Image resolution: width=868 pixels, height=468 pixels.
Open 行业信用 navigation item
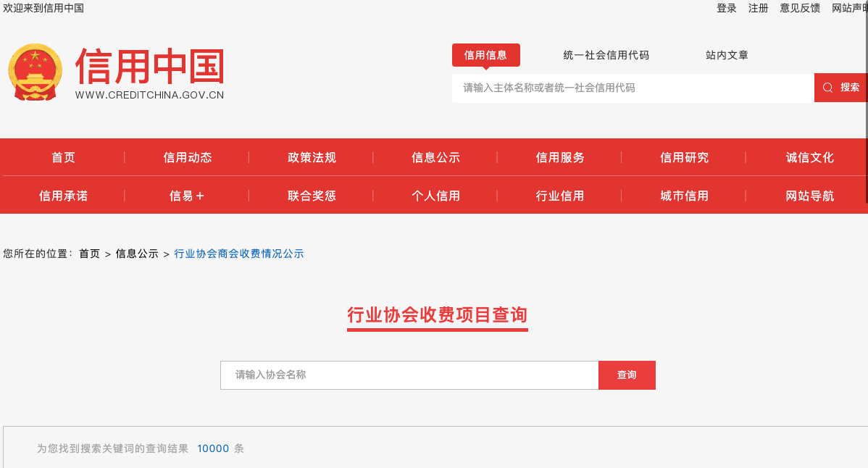click(x=559, y=196)
